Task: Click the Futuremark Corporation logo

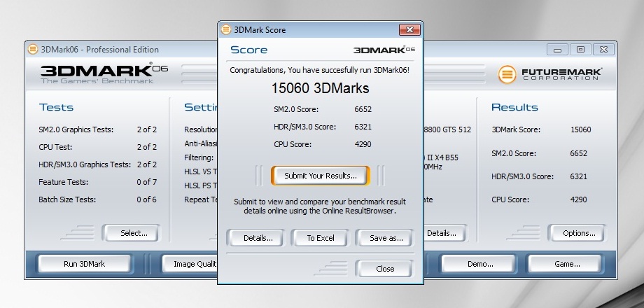Action: (x=550, y=74)
